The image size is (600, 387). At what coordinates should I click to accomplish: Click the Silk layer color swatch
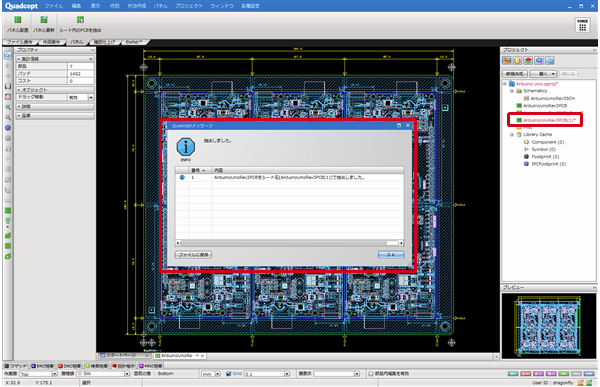[x=80, y=374]
